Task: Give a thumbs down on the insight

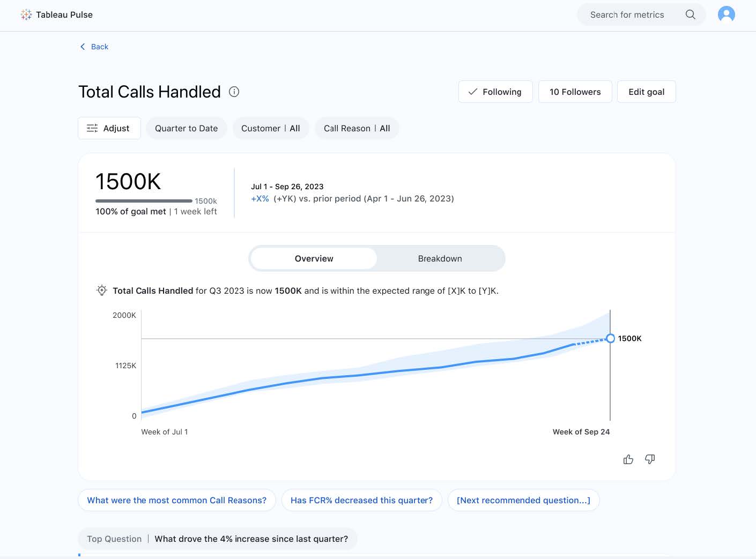Action: point(650,459)
